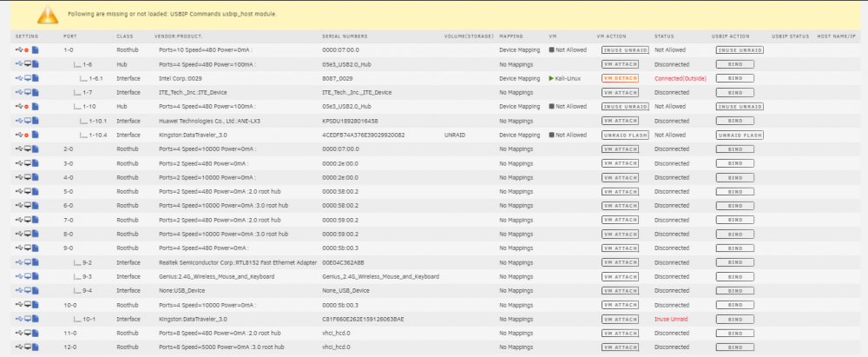Click BIND for roothub 2-0
The height and width of the screenshot is (357, 868).
click(x=734, y=149)
